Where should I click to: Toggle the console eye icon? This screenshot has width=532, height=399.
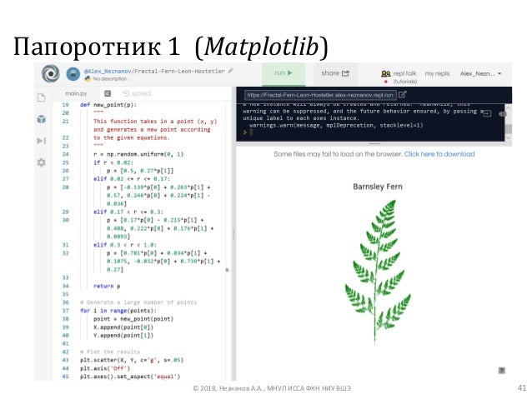(x=502, y=114)
